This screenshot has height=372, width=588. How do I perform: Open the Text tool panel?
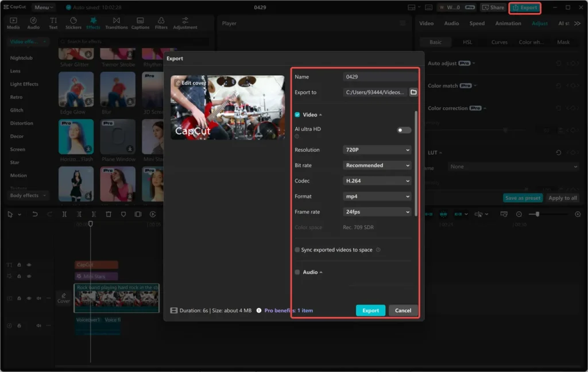(53, 23)
